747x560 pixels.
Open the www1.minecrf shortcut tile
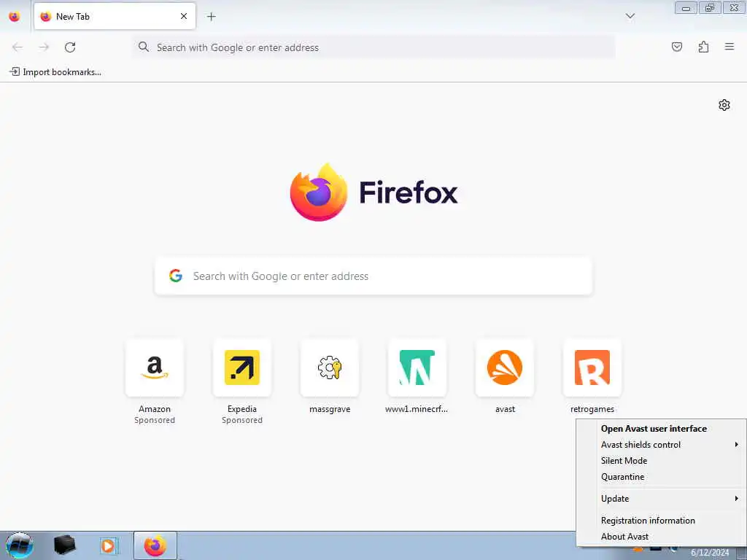(x=417, y=367)
